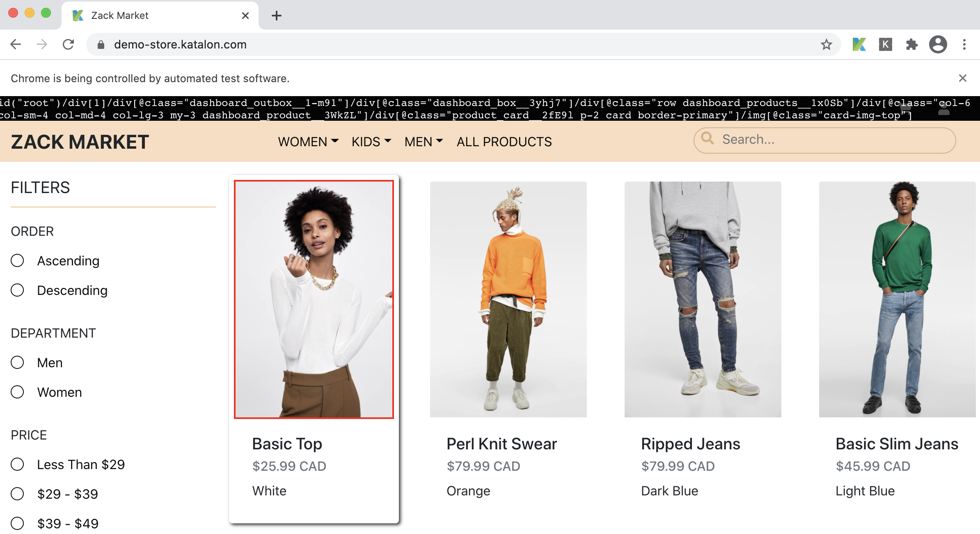Choose the Men department filter

coord(17,362)
